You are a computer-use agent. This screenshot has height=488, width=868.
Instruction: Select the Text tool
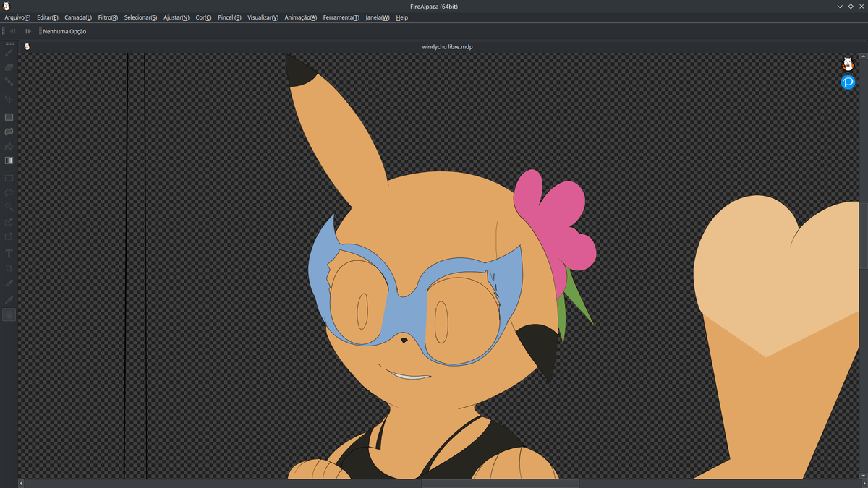tap(9, 254)
